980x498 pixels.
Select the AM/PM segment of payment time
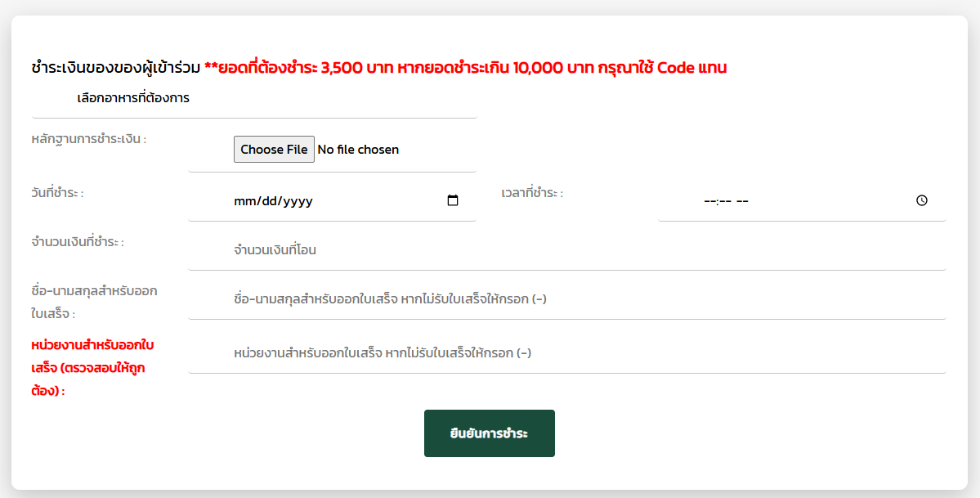tap(742, 201)
